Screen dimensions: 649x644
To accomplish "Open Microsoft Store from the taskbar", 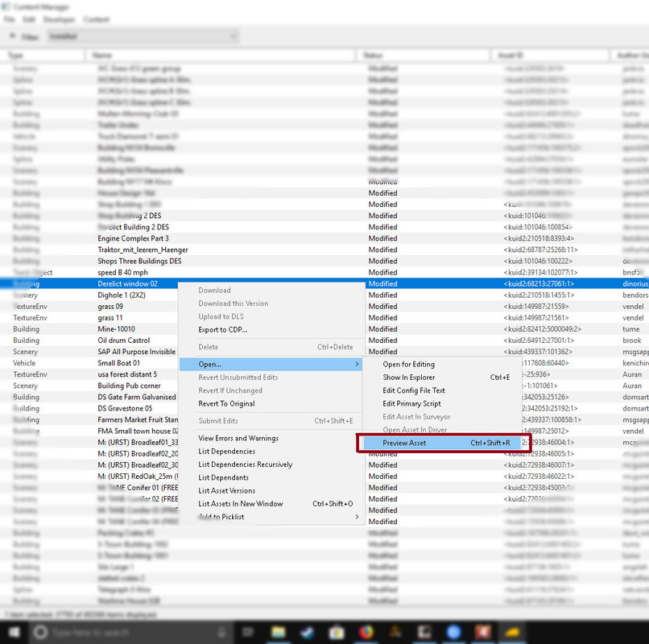I will [x=337, y=633].
